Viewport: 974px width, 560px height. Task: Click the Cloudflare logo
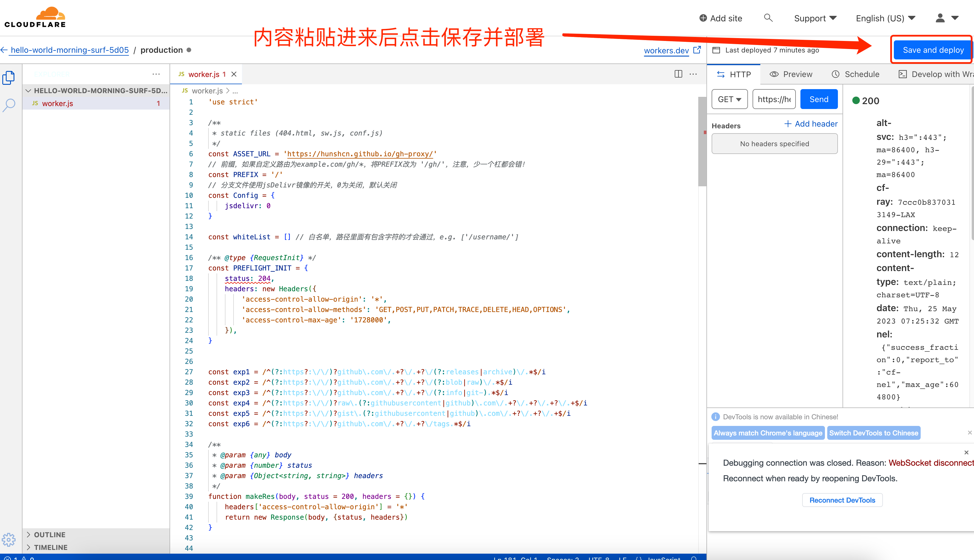point(35,18)
